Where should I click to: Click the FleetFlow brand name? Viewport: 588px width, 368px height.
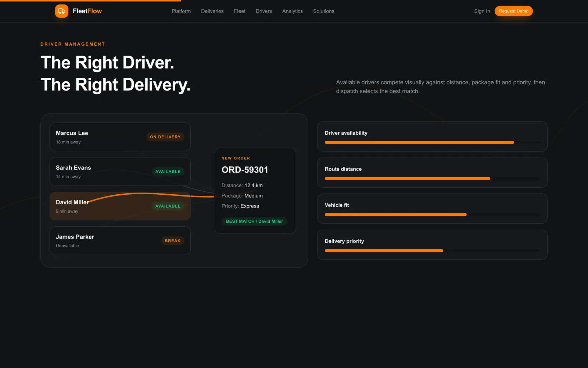[87, 11]
